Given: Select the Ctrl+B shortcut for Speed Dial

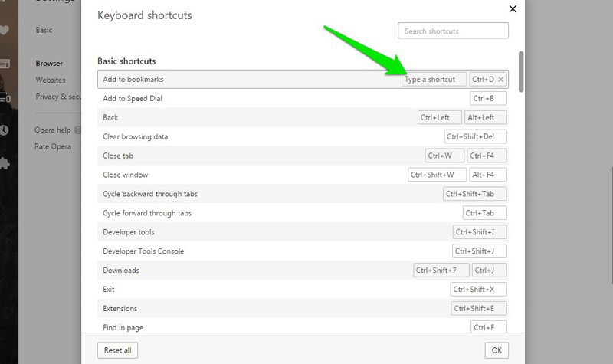Looking at the screenshot, I should coord(488,99).
